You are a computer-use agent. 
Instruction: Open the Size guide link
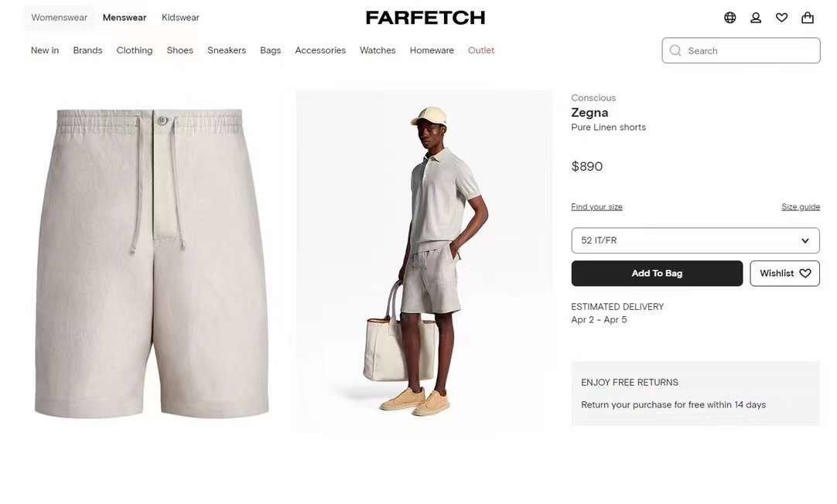pyautogui.click(x=801, y=207)
